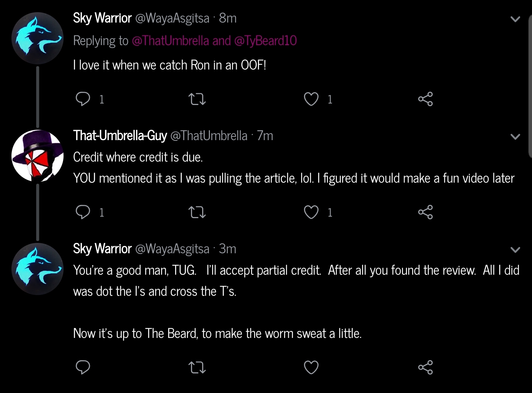532x393 pixels.
Task: Reply to That-Umbrella-Guy's tweet
Action: [83, 212]
